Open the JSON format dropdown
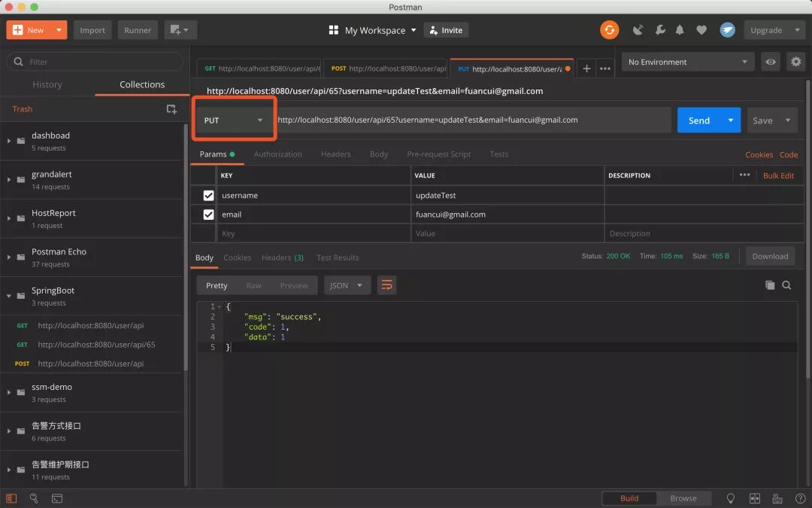The height and width of the screenshot is (508, 812). [x=347, y=286]
